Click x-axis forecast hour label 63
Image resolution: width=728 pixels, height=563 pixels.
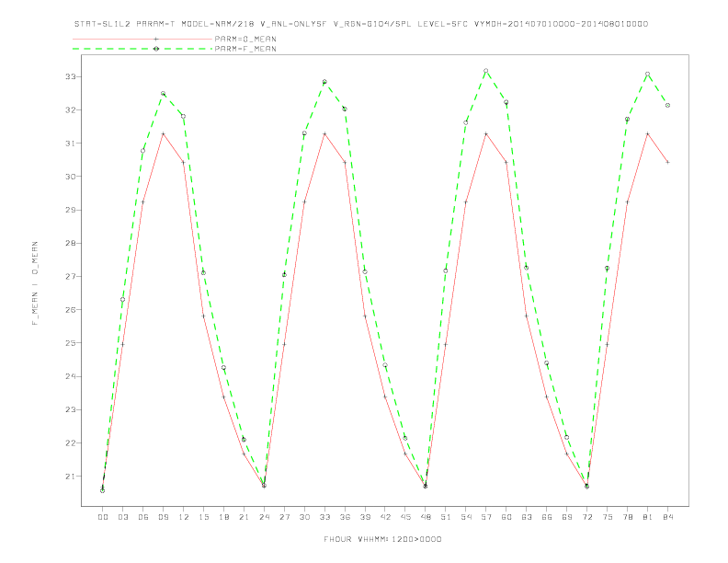coord(527,517)
